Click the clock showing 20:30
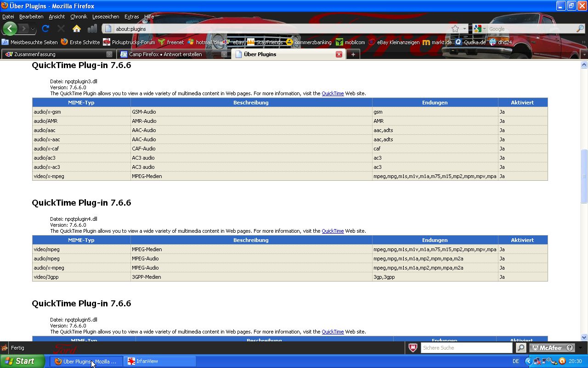588x368 pixels. coord(575,361)
